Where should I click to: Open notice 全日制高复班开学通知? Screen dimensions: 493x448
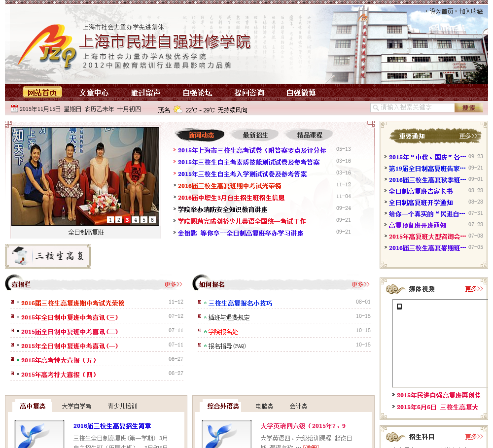(421, 203)
